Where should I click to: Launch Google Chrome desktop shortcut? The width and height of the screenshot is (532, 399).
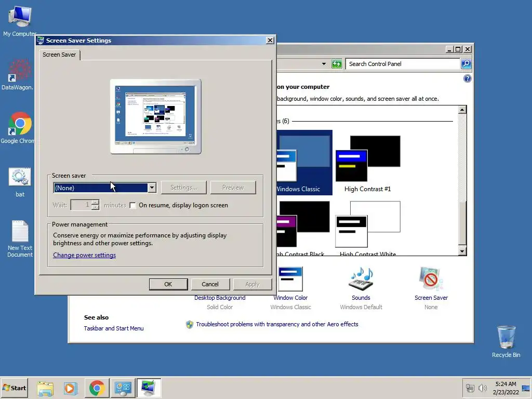pos(18,128)
